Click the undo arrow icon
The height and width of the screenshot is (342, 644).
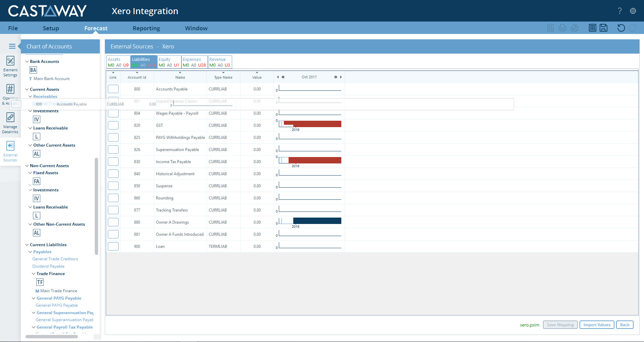pyautogui.click(x=621, y=28)
